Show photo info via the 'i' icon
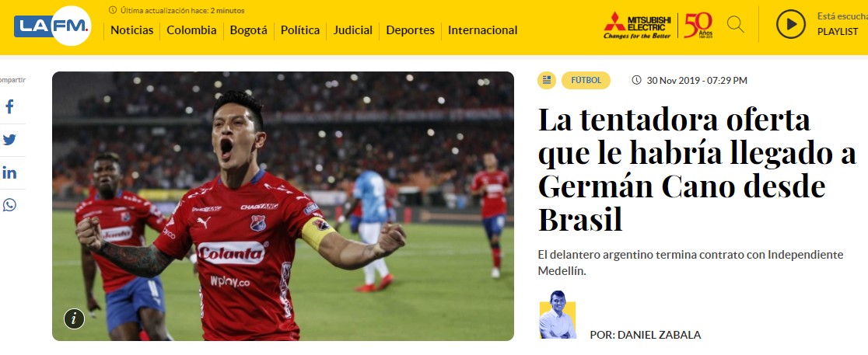Image resolution: width=868 pixels, height=355 pixels. point(74,318)
